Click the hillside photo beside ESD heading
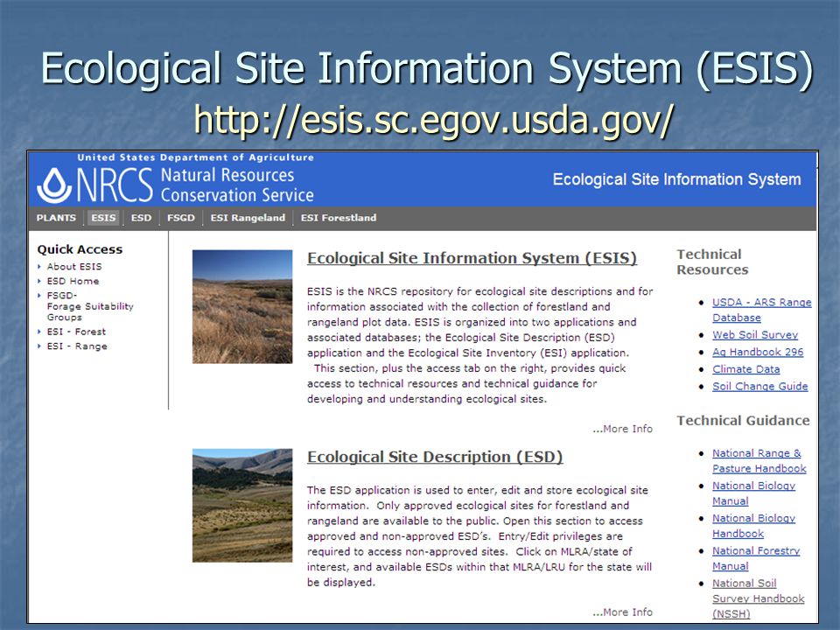The image size is (840, 630). [x=242, y=505]
